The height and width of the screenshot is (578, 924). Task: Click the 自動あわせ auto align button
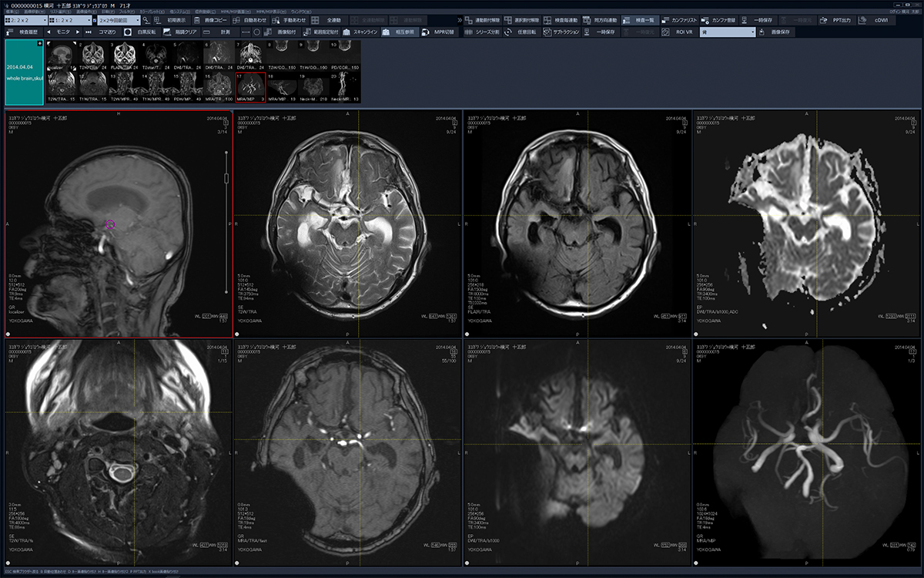(251, 19)
